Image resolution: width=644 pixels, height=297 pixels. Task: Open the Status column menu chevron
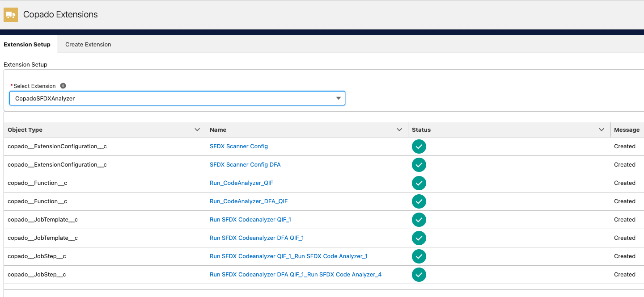click(602, 130)
